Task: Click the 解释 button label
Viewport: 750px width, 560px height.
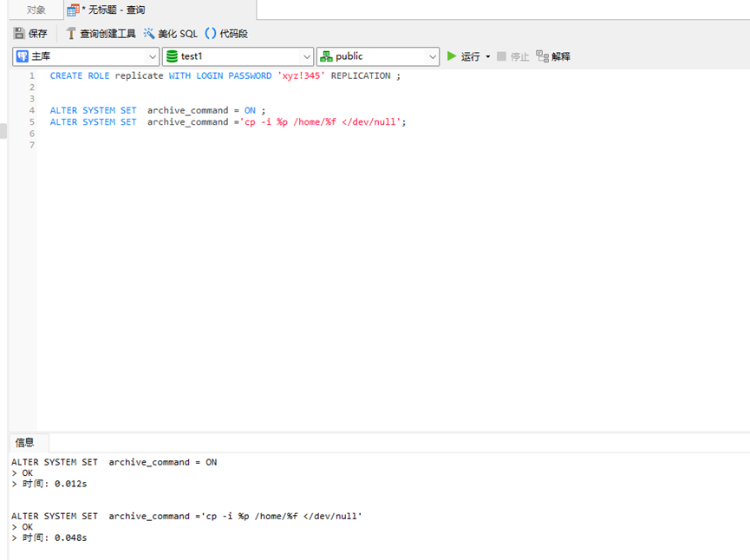Action: click(561, 56)
